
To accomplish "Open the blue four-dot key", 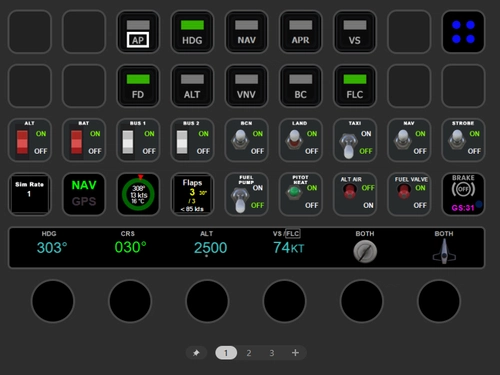I will click(463, 32).
